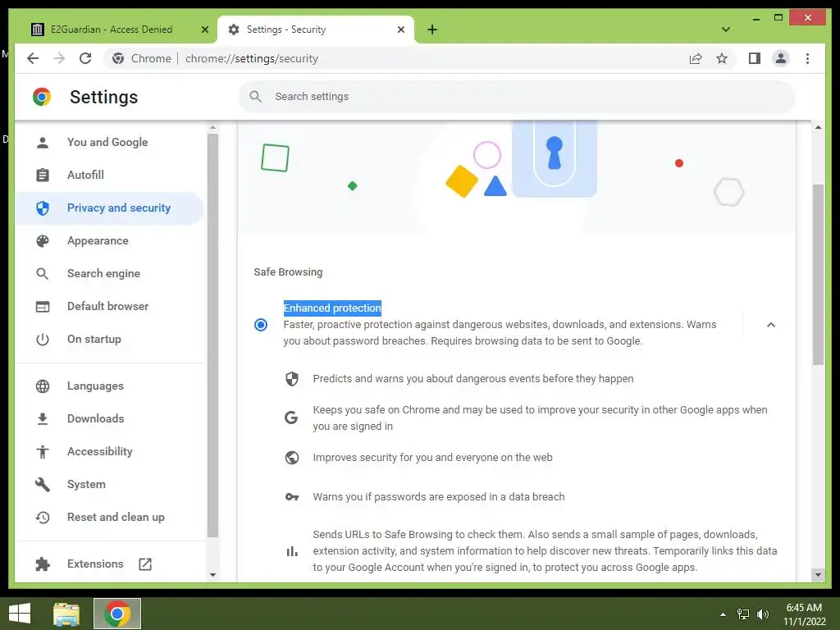The image size is (840, 630).
Task: Click the puzzle icon beside Extensions
Action: click(x=43, y=564)
